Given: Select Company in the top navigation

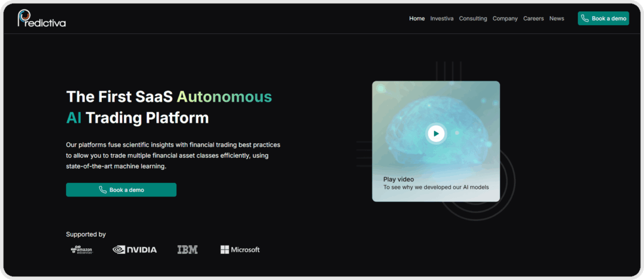Looking at the screenshot, I should coord(505,19).
